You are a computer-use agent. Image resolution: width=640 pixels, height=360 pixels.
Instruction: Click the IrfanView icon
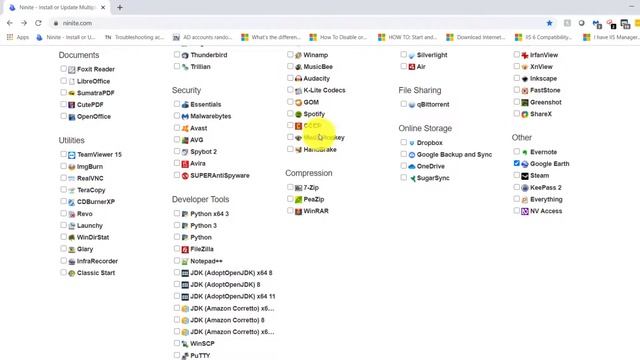[525, 55]
